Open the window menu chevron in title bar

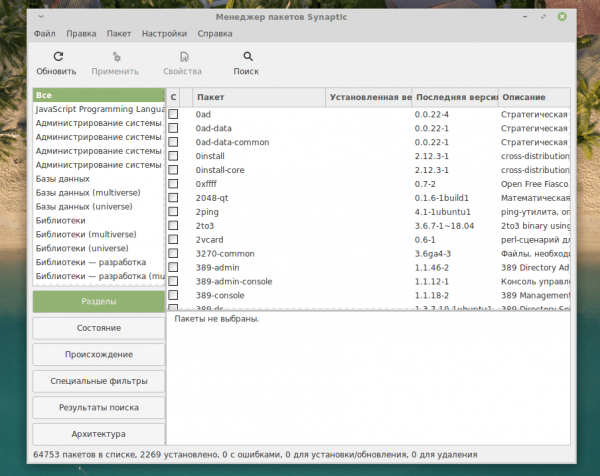tap(41, 16)
